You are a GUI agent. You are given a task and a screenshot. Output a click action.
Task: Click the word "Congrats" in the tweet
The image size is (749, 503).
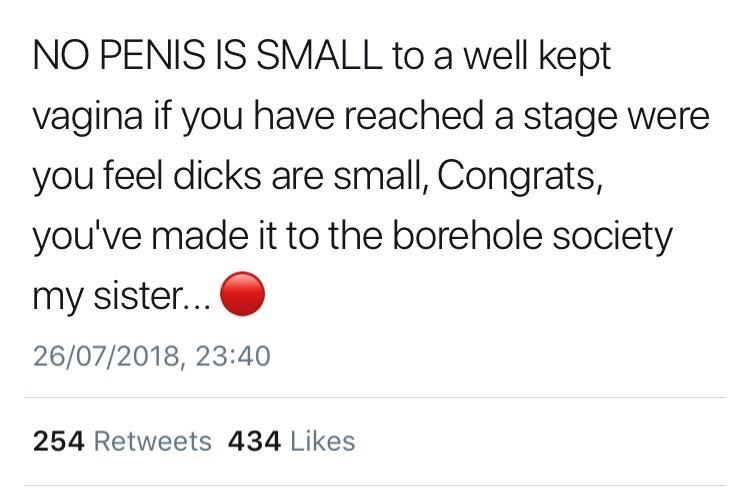[514, 177]
